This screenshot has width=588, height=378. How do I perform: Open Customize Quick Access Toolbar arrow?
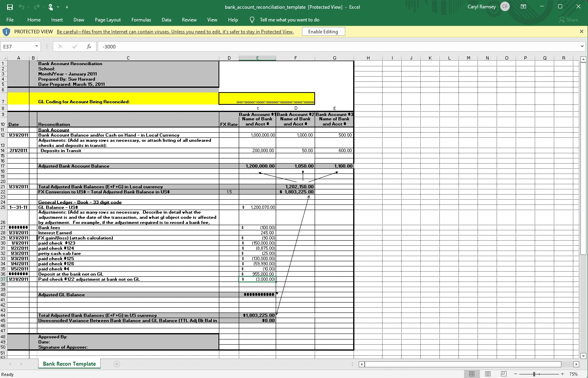[67, 7]
